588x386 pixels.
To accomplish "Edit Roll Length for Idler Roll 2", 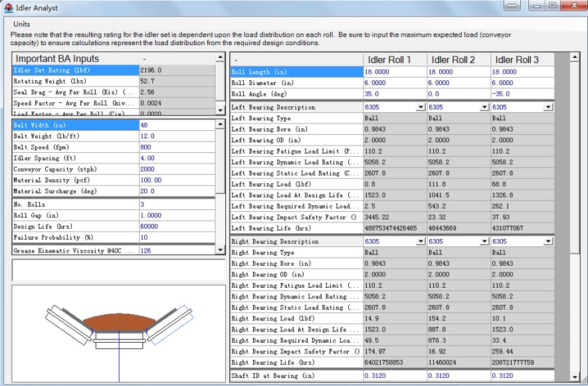I will [458, 72].
